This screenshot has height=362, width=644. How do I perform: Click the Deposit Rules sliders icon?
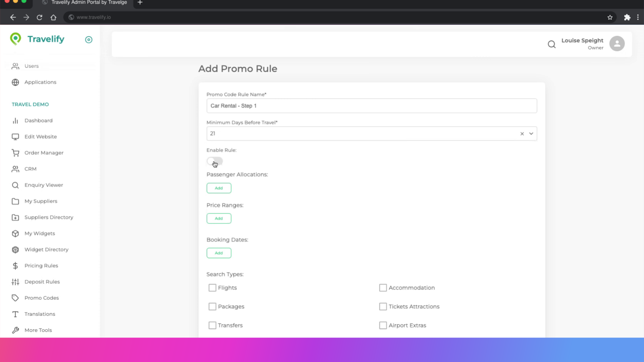15,282
